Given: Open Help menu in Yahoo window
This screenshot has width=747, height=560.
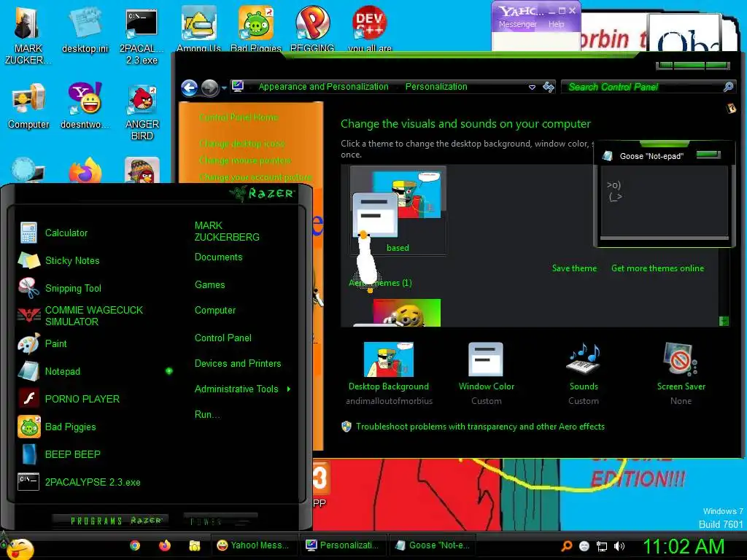Looking at the screenshot, I should 556,24.
